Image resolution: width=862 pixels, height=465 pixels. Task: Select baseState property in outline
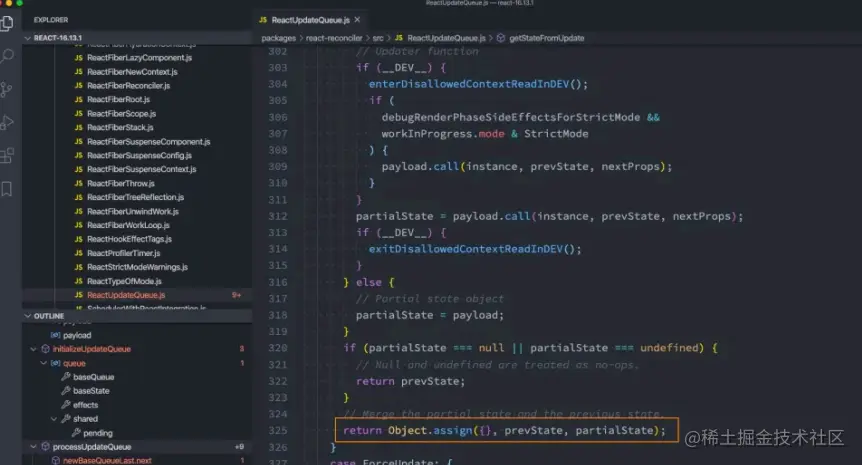pyautogui.click(x=91, y=391)
